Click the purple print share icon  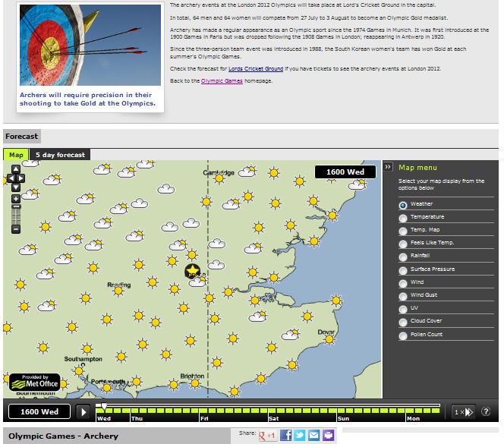[x=328, y=436]
